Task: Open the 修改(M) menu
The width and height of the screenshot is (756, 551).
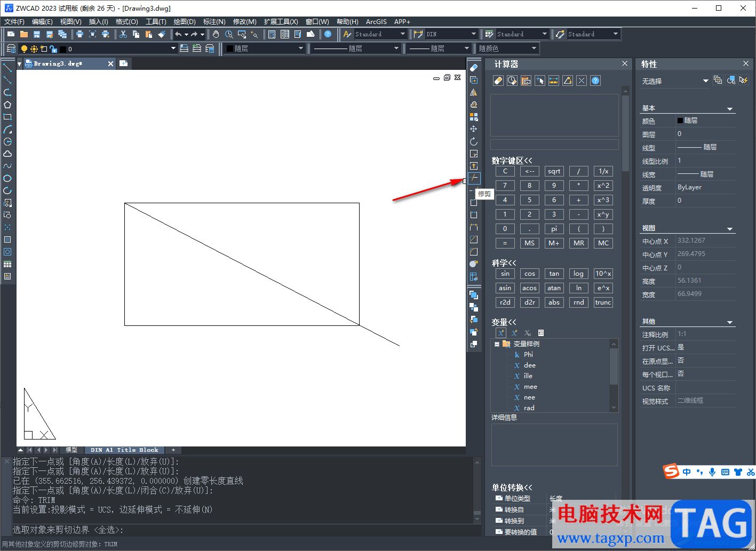Action: point(245,22)
